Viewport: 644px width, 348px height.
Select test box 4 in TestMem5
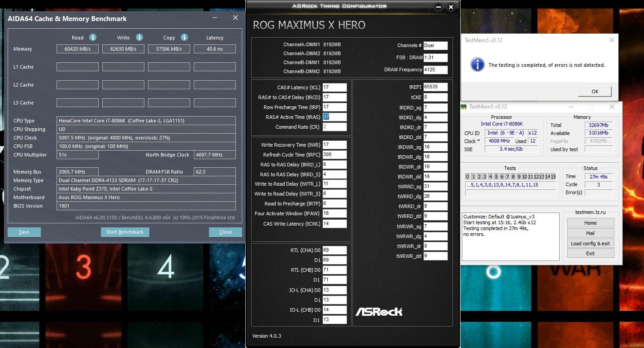click(491, 177)
